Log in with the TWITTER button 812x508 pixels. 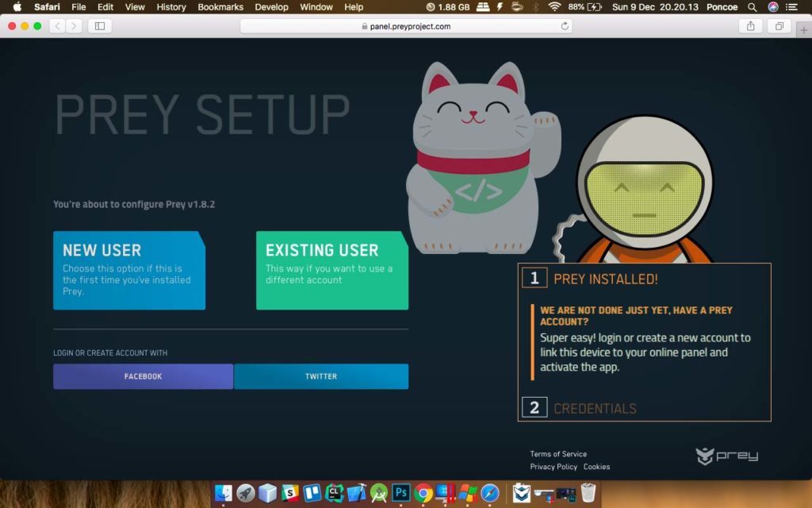(321, 376)
